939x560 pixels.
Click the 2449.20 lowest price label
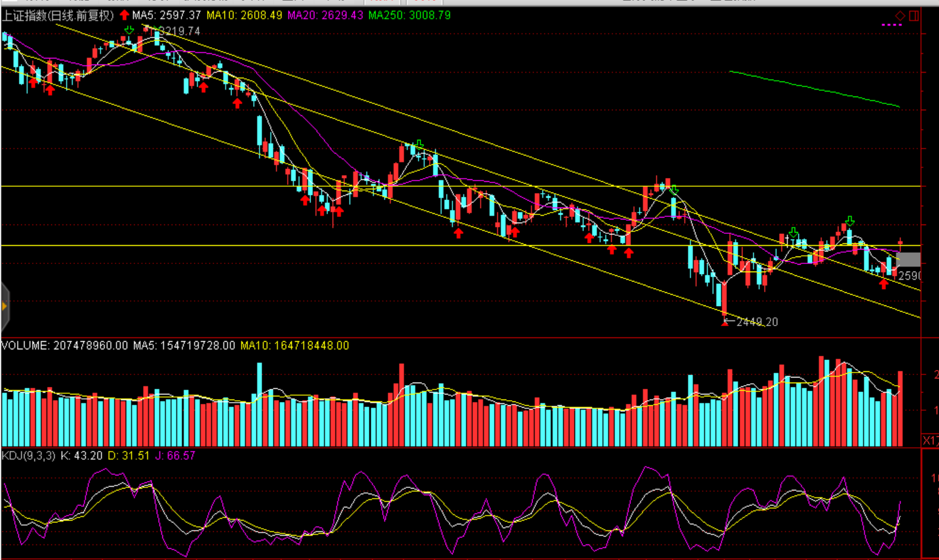pyautogui.click(x=757, y=322)
